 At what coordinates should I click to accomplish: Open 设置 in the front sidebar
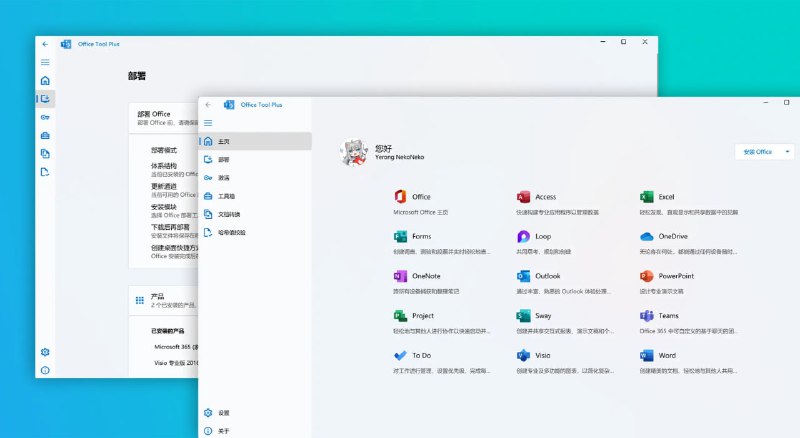click(222, 412)
